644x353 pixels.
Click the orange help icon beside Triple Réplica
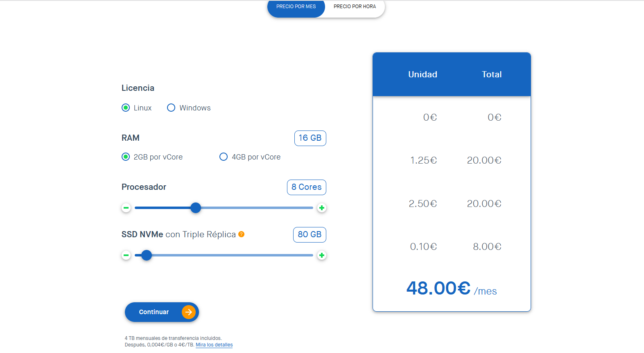242,234
